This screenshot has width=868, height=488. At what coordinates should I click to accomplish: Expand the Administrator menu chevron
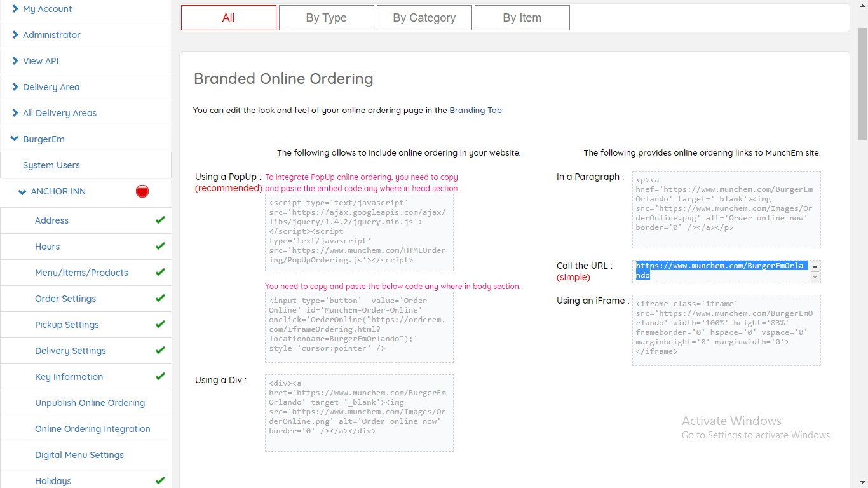pyautogui.click(x=15, y=35)
